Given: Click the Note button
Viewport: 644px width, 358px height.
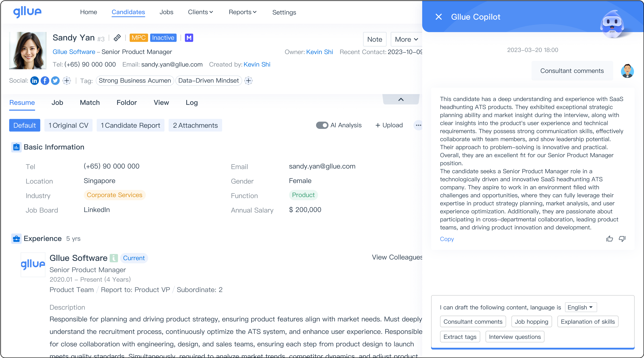Looking at the screenshot, I should point(374,39).
